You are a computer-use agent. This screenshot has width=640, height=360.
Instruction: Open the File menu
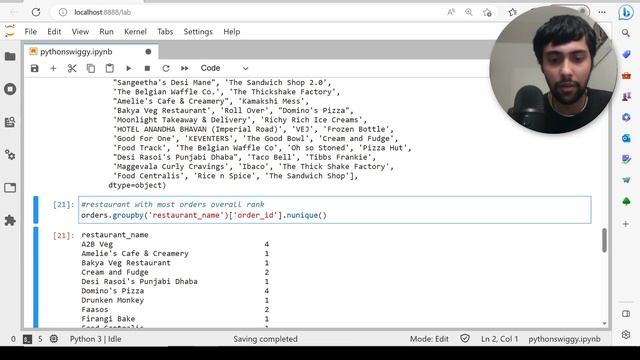31,32
